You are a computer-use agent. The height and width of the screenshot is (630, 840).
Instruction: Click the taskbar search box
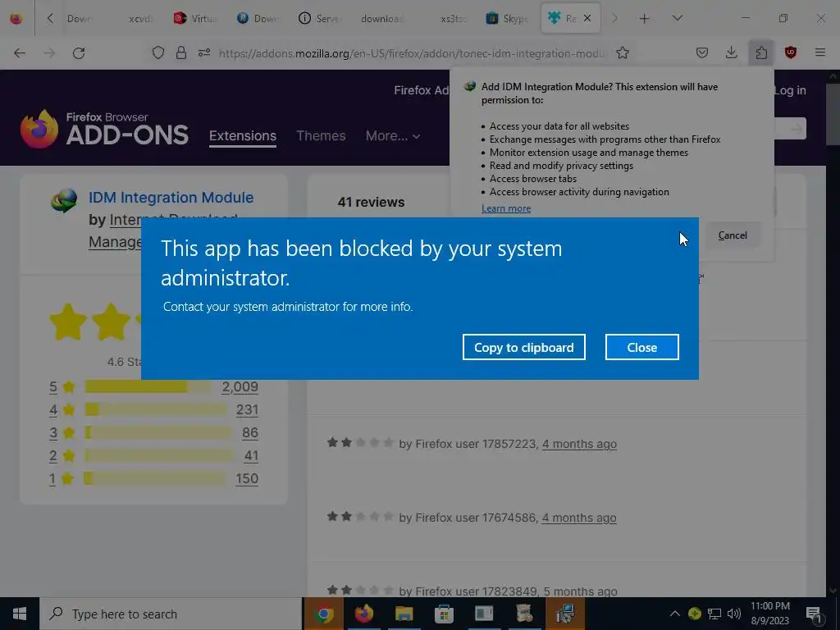[x=171, y=614]
